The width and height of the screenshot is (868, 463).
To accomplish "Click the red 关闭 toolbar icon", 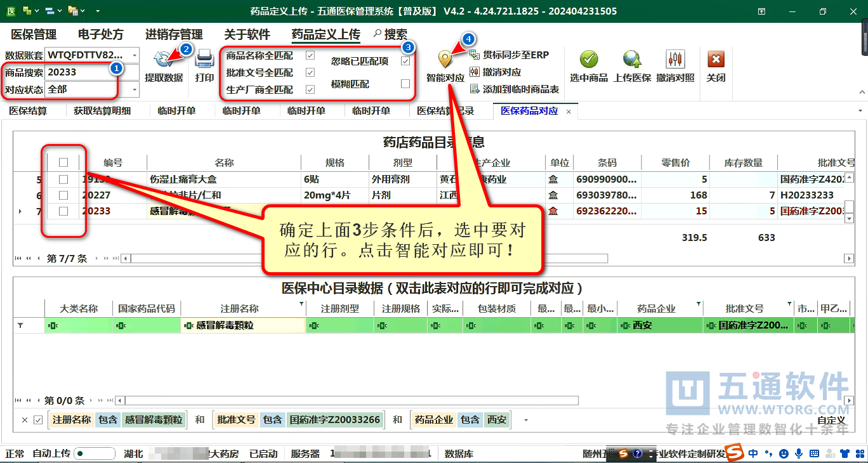I will point(716,60).
